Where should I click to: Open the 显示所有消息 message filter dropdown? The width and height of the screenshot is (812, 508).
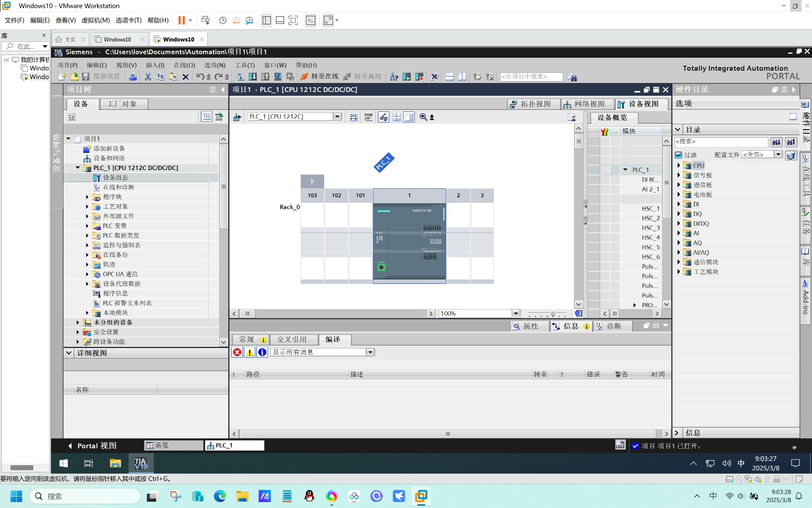(x=370, y=352)
